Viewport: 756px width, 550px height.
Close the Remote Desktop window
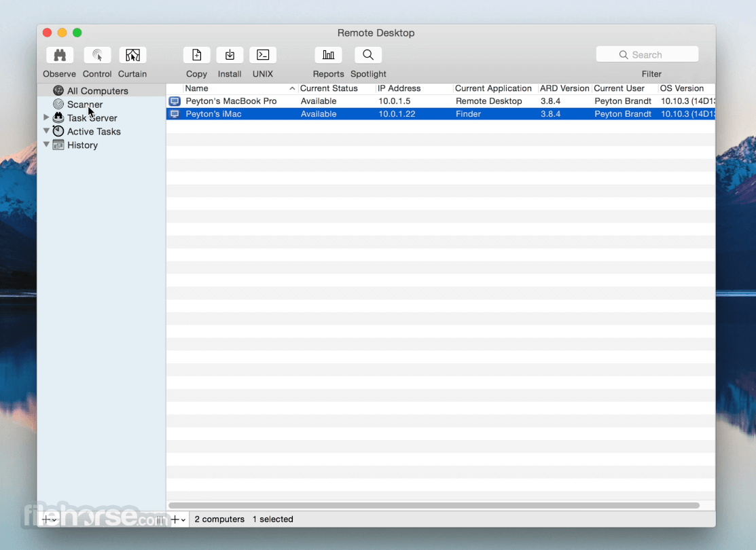point(48,33)
